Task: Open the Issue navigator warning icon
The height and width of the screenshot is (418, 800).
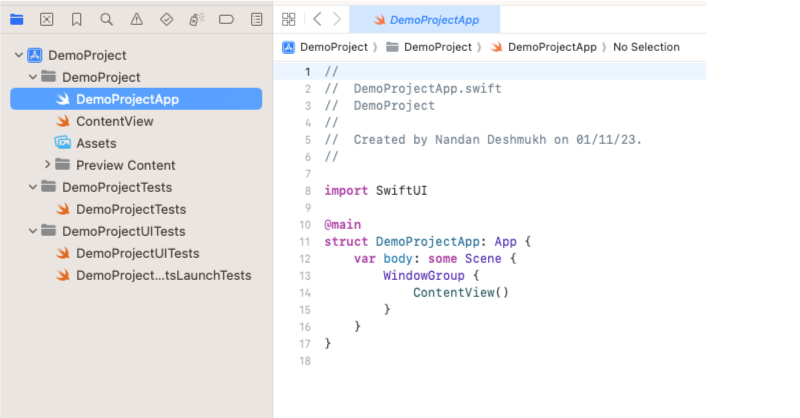Action: pyautogui.click(x=136, y=19)
